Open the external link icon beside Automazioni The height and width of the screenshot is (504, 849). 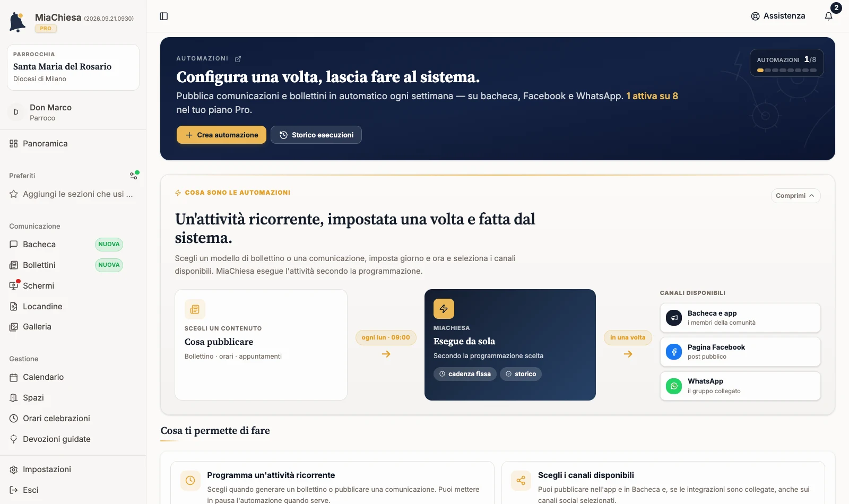coord(238,59)
